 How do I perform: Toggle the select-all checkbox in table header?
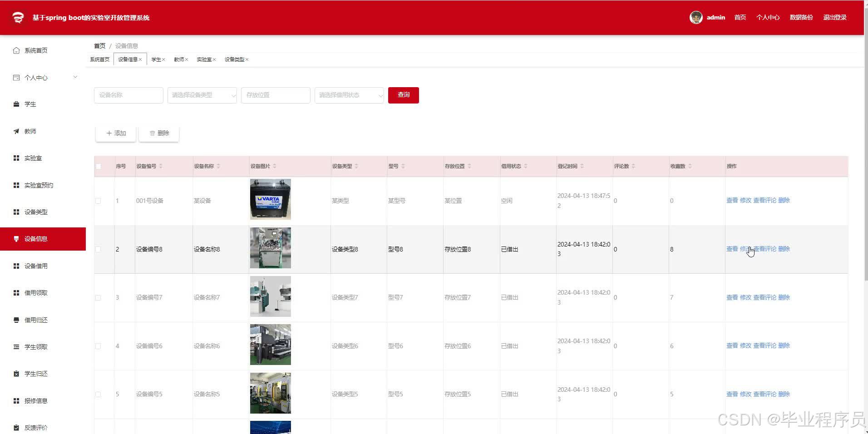point(99,166)
